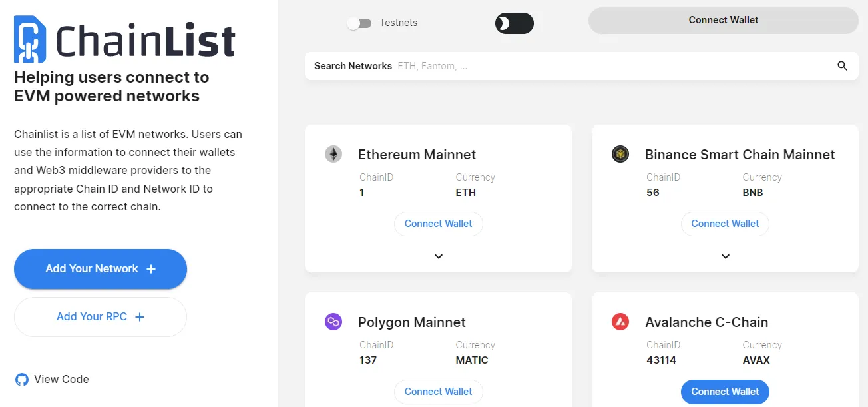Connect wallet to Avalanche C-Chain

tap(725, 392)
